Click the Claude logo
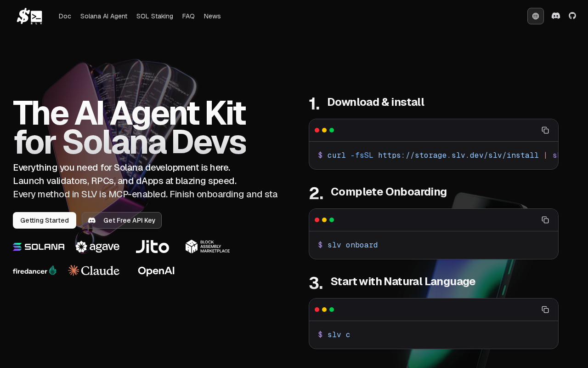This screenshot has height=368, width=588. [x=94, y=270]
